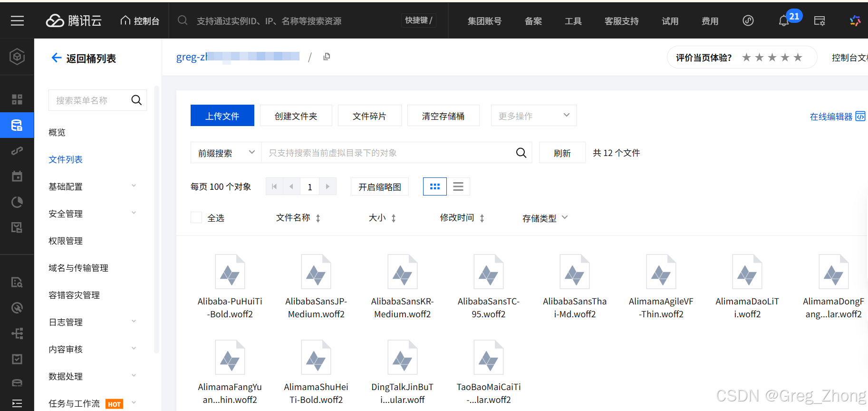Click the Tencent Cloud logo

[x=74, y=20]
